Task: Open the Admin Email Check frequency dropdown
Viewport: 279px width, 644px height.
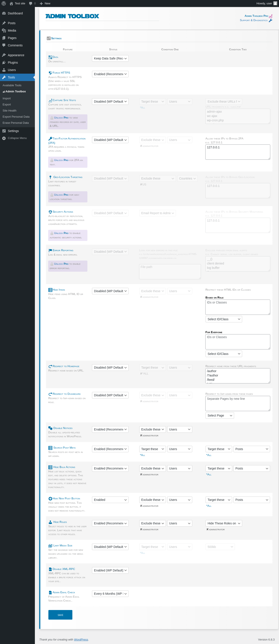Action: tap(110, 593)
